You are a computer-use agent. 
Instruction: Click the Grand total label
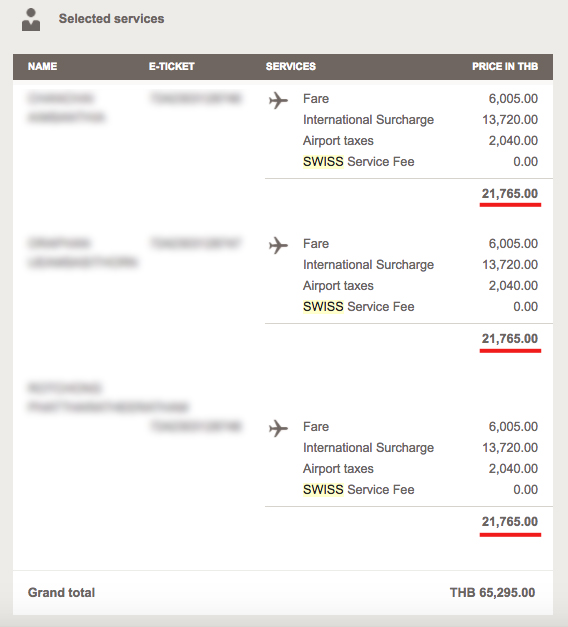(61, 593)
